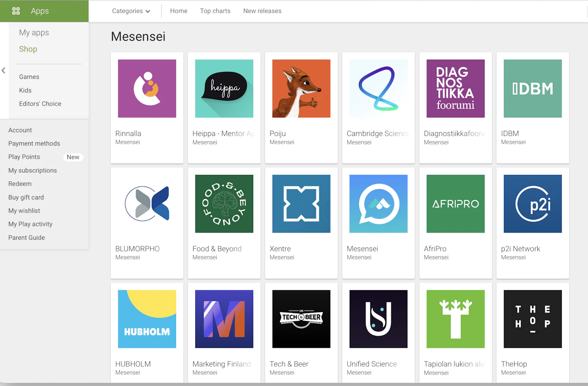Select the Poiju fox app icon
588x386 pixels.
(x=301, y=88)
